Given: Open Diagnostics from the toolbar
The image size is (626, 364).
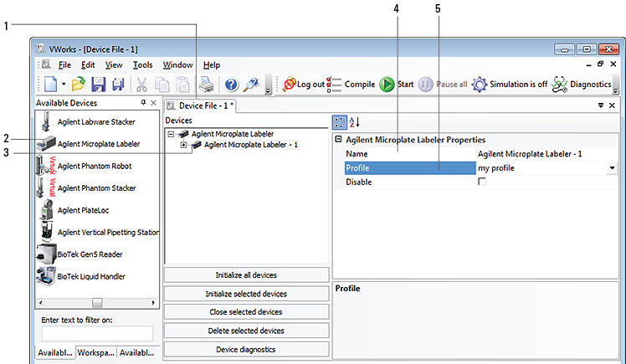Looking at the screenshot, I should pos(582,85).
